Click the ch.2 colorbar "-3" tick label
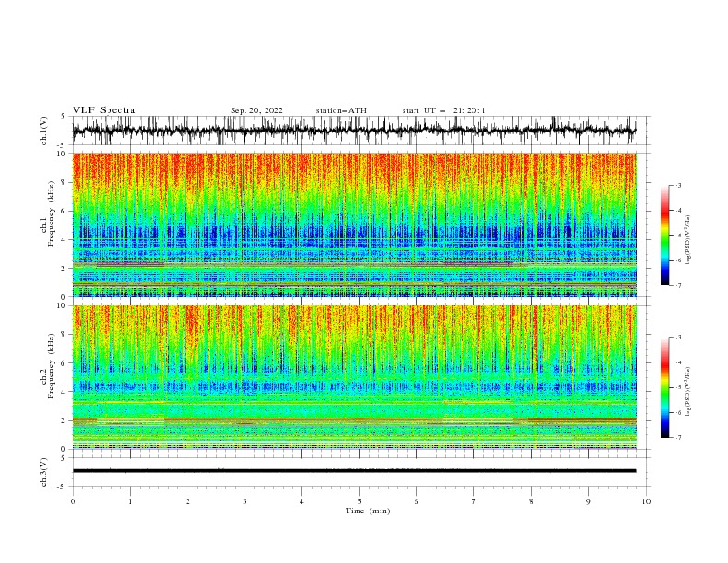 point(677,338)
